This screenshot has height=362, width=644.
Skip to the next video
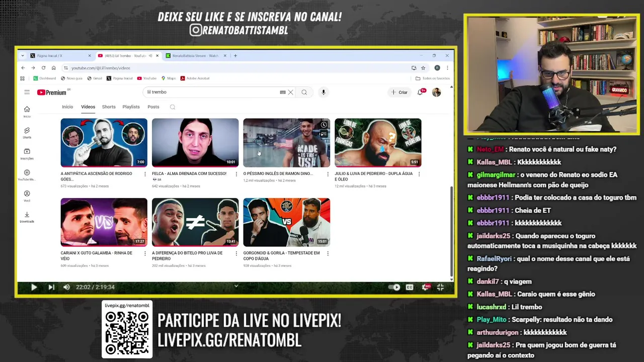(51, 287)
